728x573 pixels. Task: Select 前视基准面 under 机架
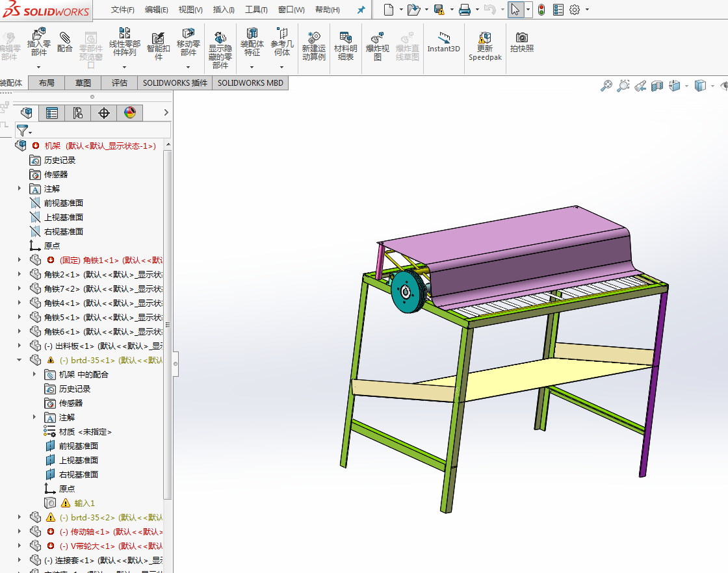[x=64, y=203]
